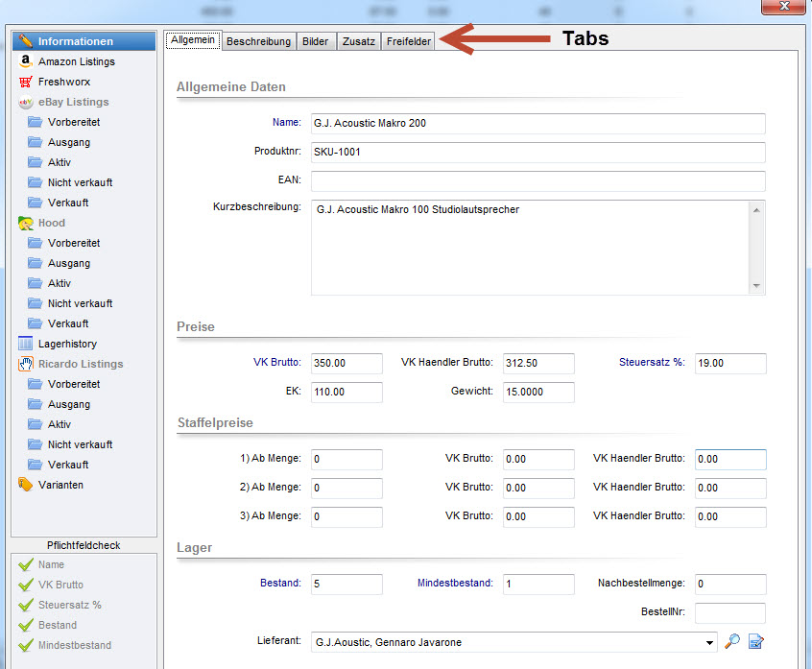The height and width of the screenshot is (669, 812).
Task: Click the Hood icon in the sidebar
Action: [x=25, y=224]
